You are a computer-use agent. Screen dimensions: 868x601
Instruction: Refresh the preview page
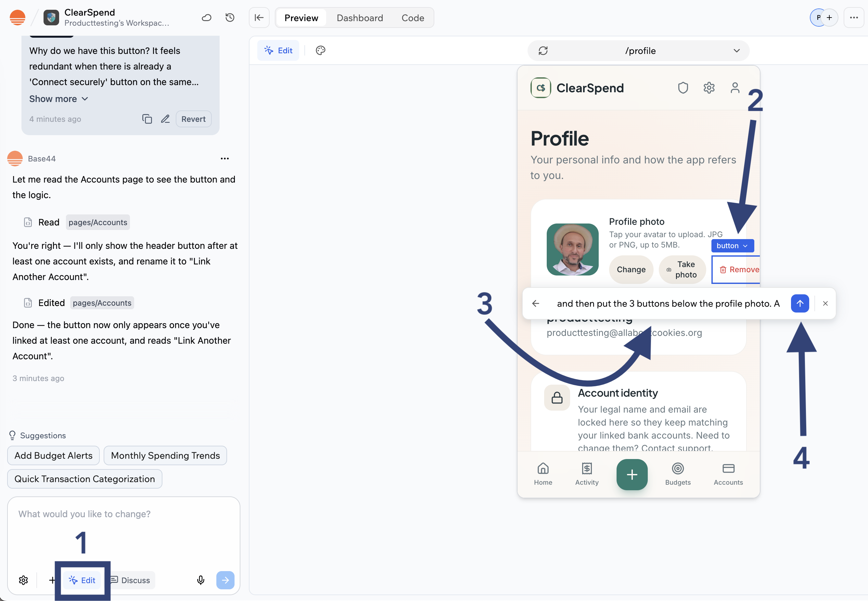[543, 51]
